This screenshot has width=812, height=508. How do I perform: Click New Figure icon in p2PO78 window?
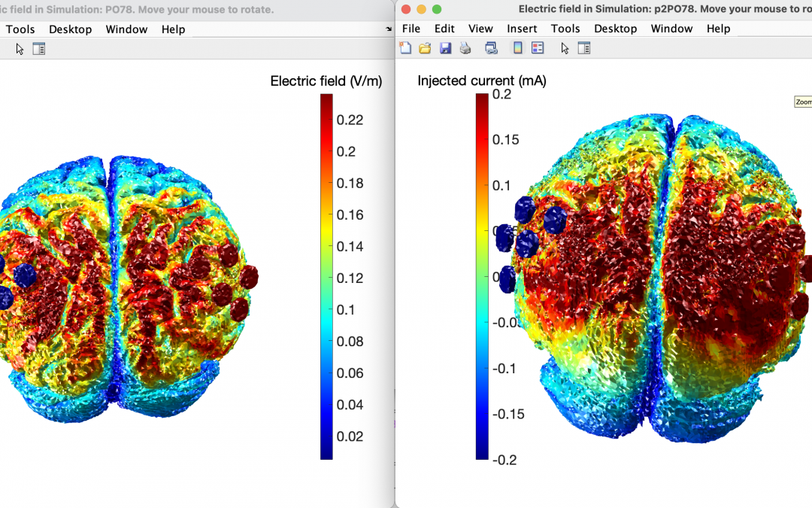[406, 48]
